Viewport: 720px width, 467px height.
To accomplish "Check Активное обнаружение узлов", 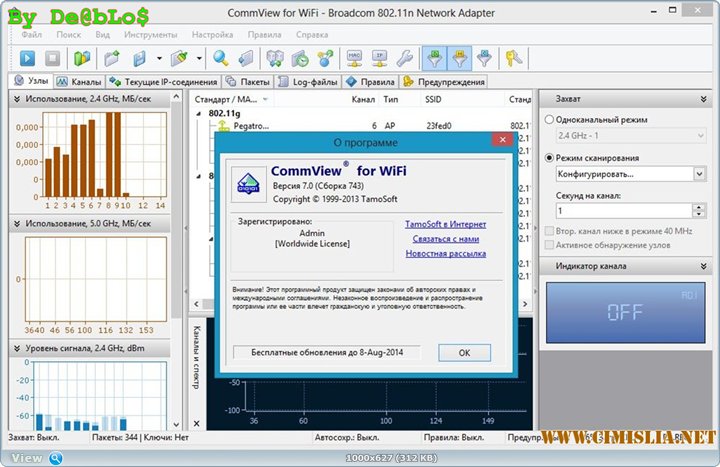I will pyautogui.click(x=549, y=245).
